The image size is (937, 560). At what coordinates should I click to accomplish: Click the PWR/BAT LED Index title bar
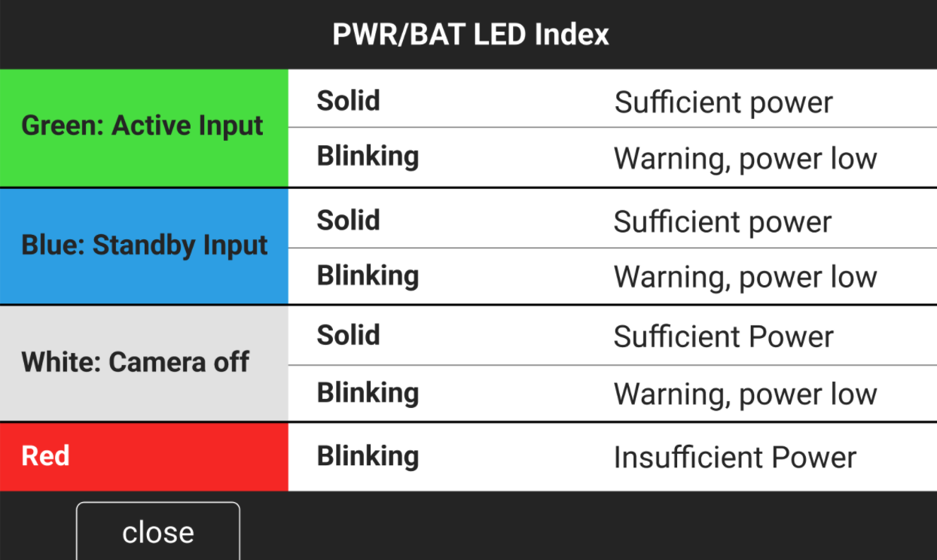[x=468, y=34]
